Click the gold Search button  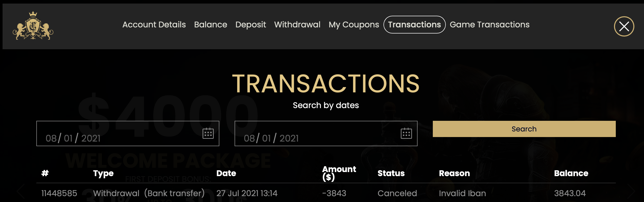coord(524,129)
